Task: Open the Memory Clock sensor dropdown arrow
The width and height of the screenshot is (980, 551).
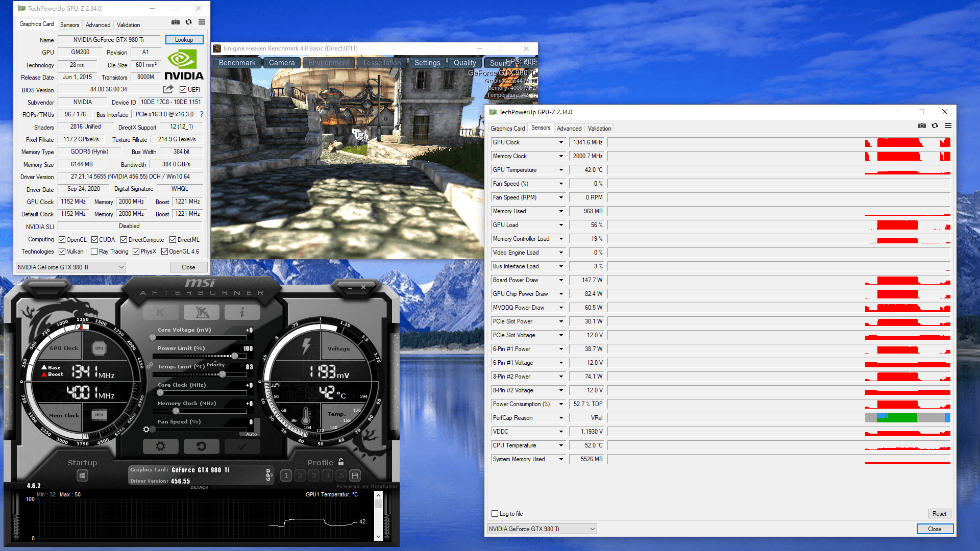Action: pyautogui.click(x=561, y=156)
